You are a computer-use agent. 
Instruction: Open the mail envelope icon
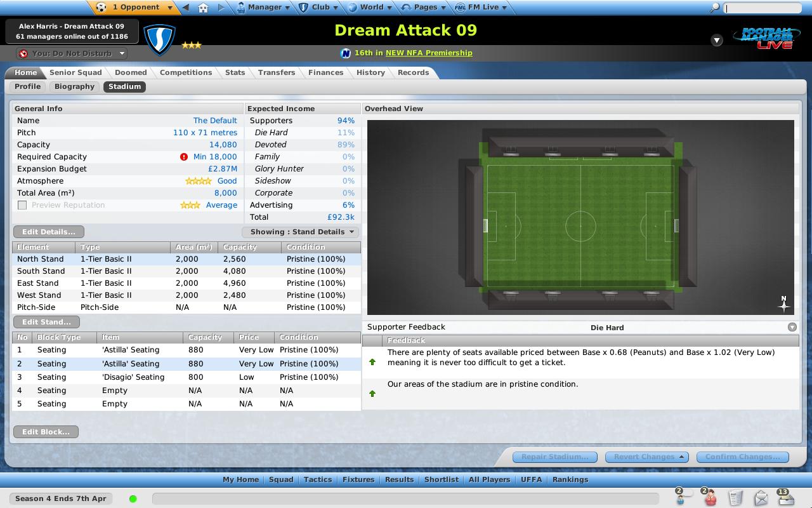click(x=761, y=498)
